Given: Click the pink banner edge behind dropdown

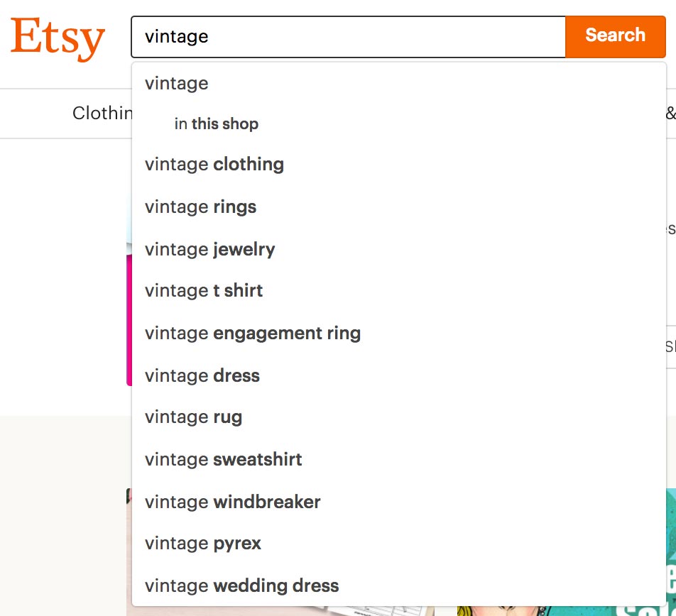Looking at the screenshot, I should click(129, 319).
